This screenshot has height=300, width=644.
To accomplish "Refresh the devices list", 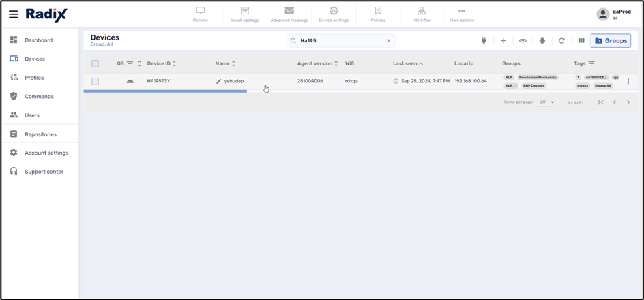I will click(561, 41).
